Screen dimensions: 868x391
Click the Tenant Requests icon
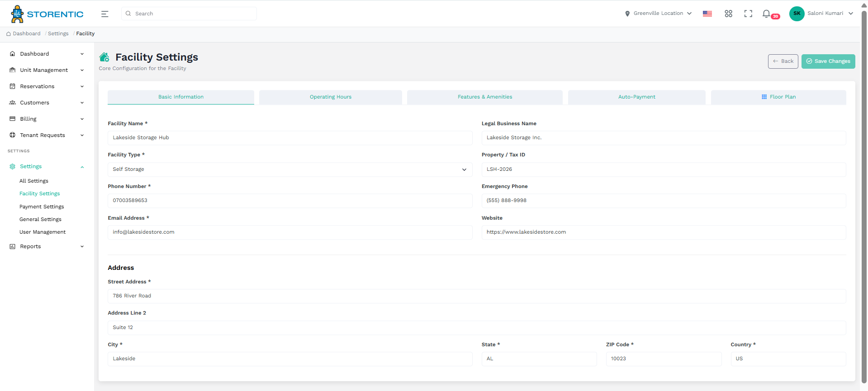13,135
